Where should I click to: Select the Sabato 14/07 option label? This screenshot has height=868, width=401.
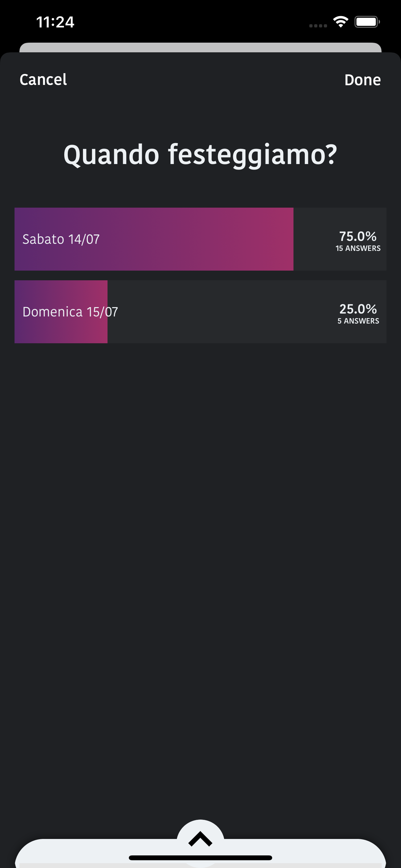[61, 239]
